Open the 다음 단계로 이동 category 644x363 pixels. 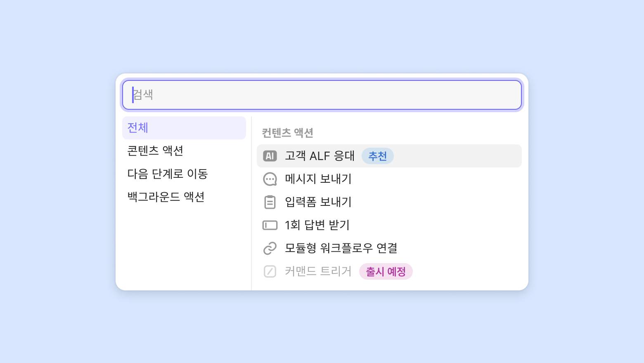pos(168,174)
